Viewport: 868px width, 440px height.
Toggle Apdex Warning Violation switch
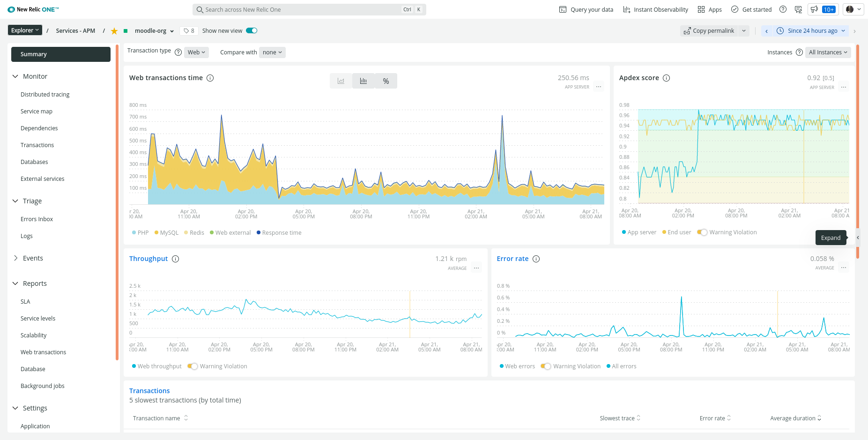click(702, 232)
